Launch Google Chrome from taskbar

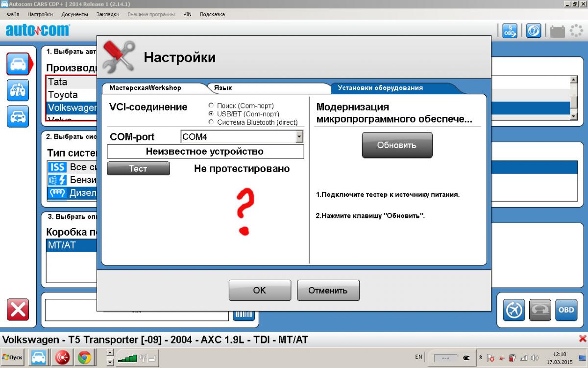click(84, 358)
